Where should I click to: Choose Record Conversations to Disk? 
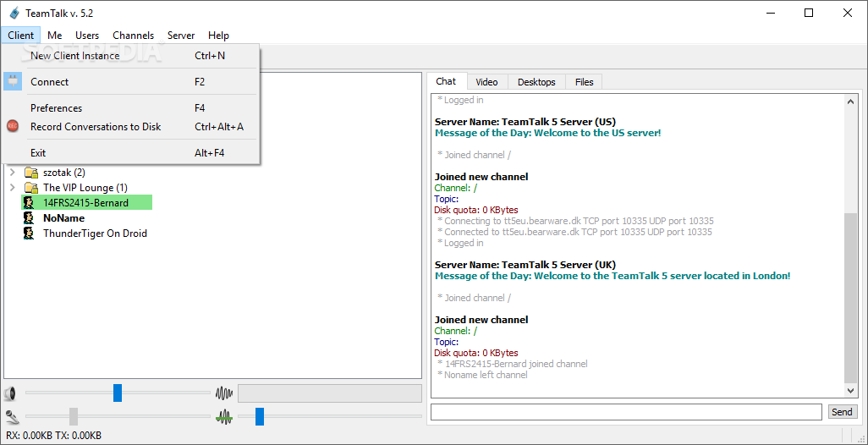tap(130, 127)
